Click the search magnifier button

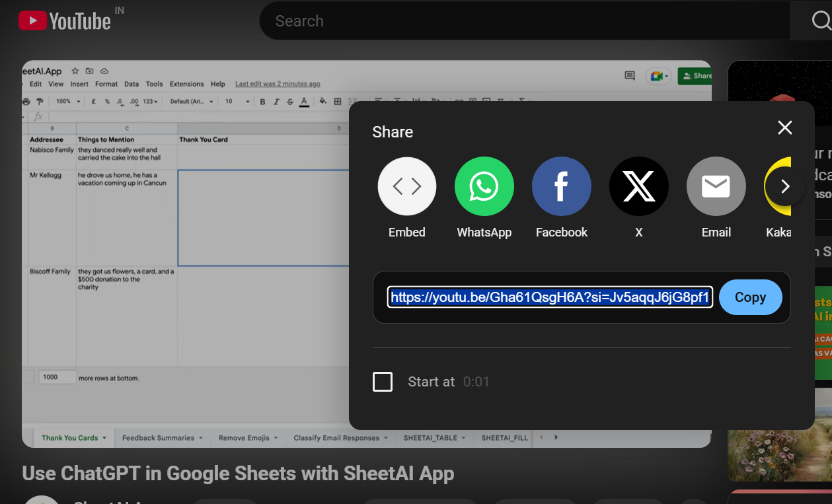click(x=819, y=21)
